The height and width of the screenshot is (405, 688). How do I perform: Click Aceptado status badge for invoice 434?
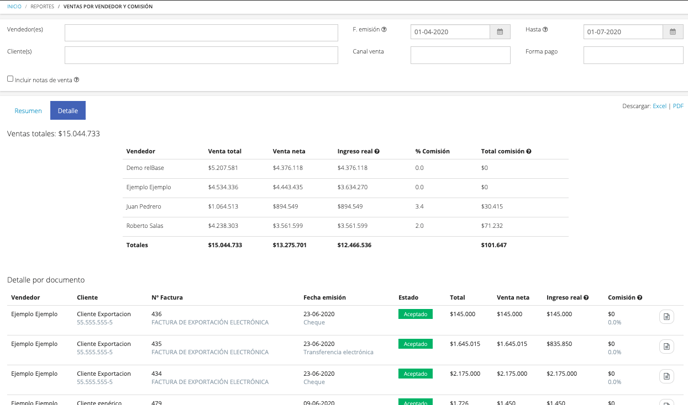tap(416, 374)
